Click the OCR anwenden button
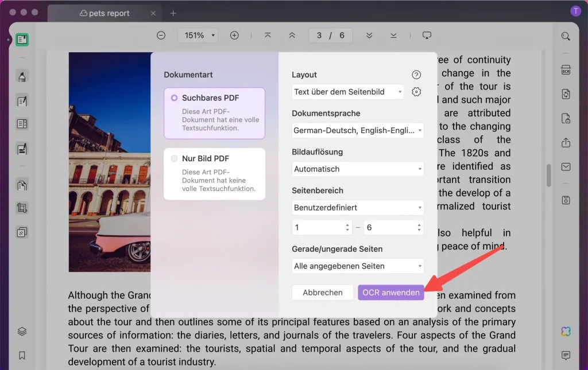This screenshot has height=370, width=588. tap(390, 293)
